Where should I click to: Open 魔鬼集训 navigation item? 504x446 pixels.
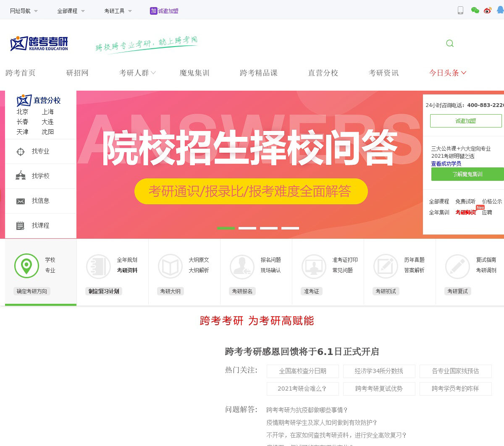click(x=194, y=73)
